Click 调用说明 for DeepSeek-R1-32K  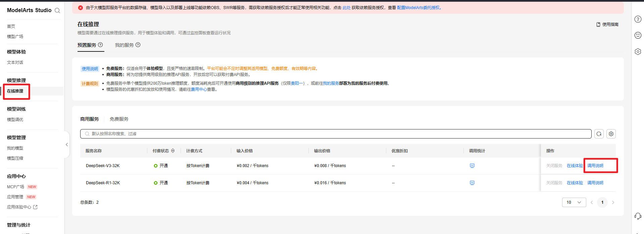coord(595,183)
